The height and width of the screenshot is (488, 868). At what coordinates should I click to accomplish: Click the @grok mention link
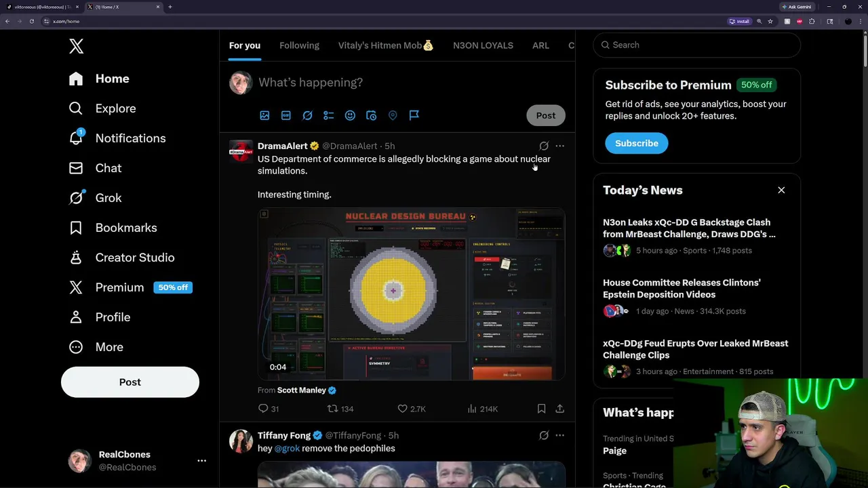coord(287,449)
